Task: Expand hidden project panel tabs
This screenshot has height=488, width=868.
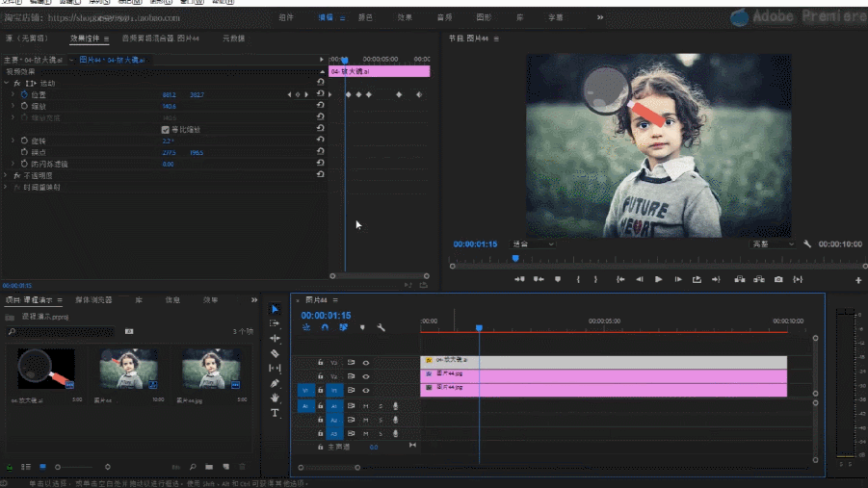Action: pyautogui.click(x=254, y=300)
